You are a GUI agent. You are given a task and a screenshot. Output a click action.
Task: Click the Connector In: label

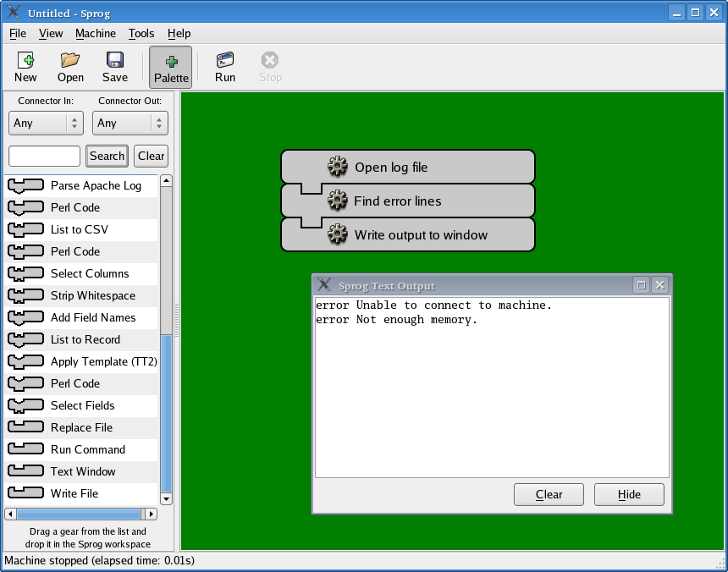(x=46, y=101)
